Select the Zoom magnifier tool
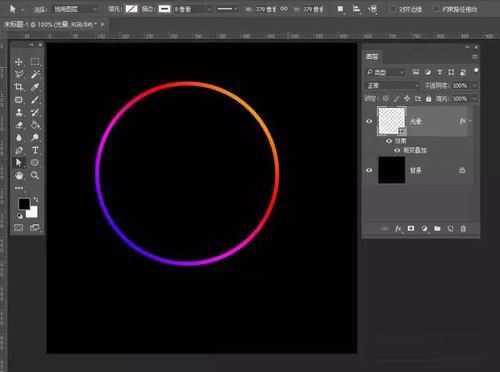500x372 pixels. click(35, 175)
